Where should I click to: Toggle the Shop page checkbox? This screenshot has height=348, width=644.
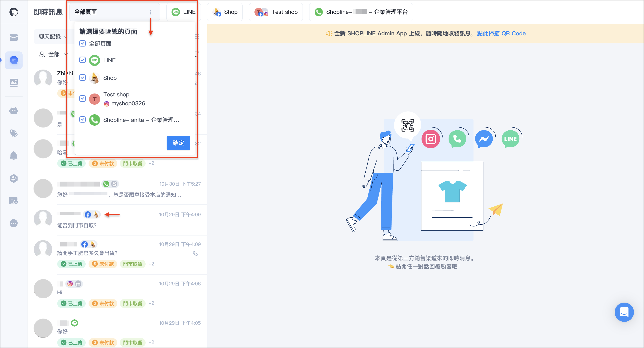click(83, 78)
